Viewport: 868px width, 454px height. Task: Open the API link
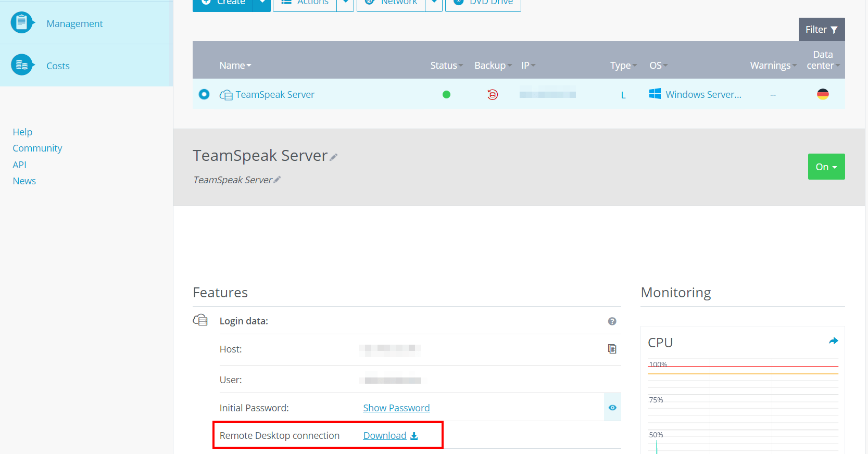pos(19,165)
